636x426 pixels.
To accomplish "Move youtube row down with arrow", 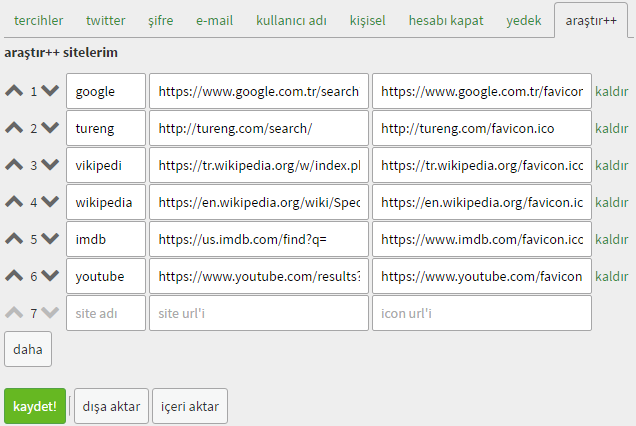I will coord(50,276).
